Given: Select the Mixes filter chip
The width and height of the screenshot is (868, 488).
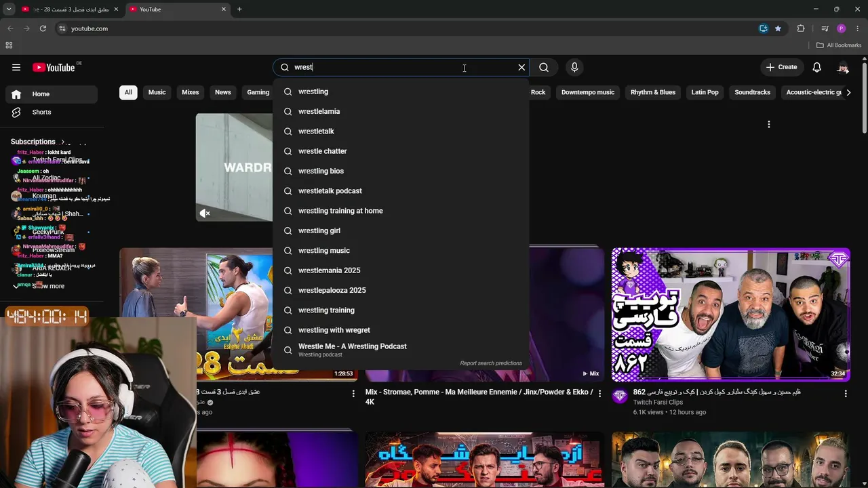Looking at the screenshot, I should pos(191,92).
